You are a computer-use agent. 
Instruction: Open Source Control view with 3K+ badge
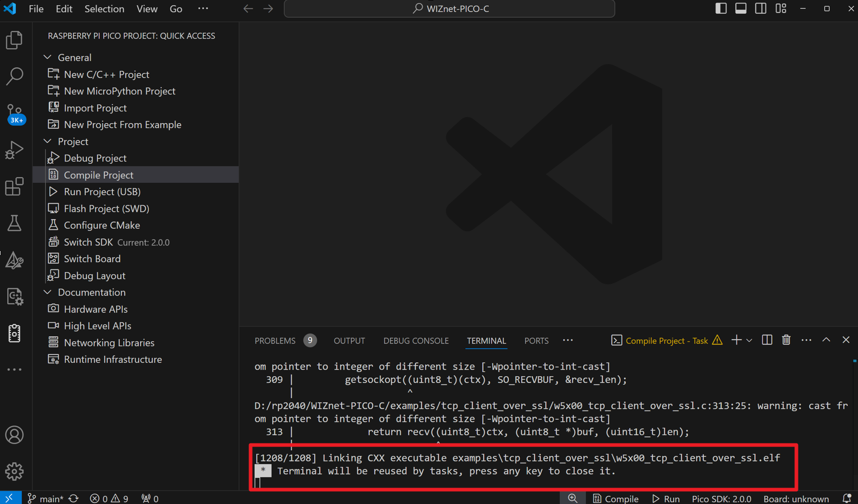pos(14,113)
